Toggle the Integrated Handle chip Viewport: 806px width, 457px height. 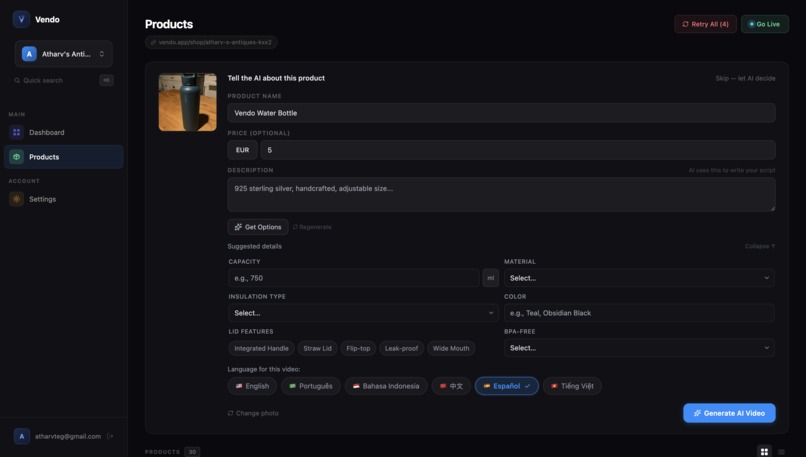pos(261,349)
